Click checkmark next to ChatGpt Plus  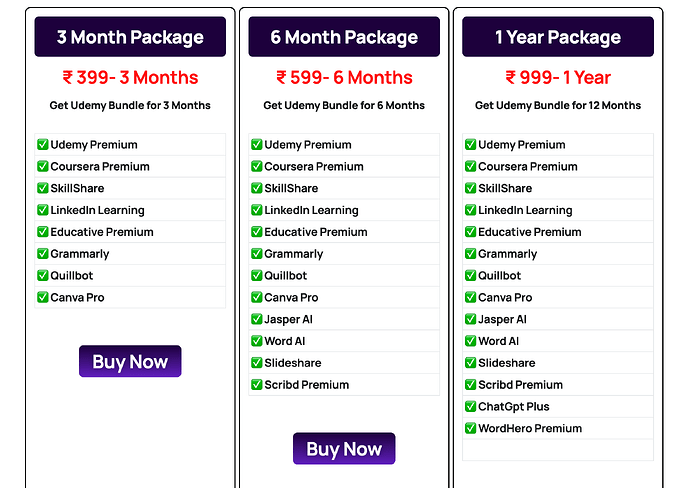[470, 407]
